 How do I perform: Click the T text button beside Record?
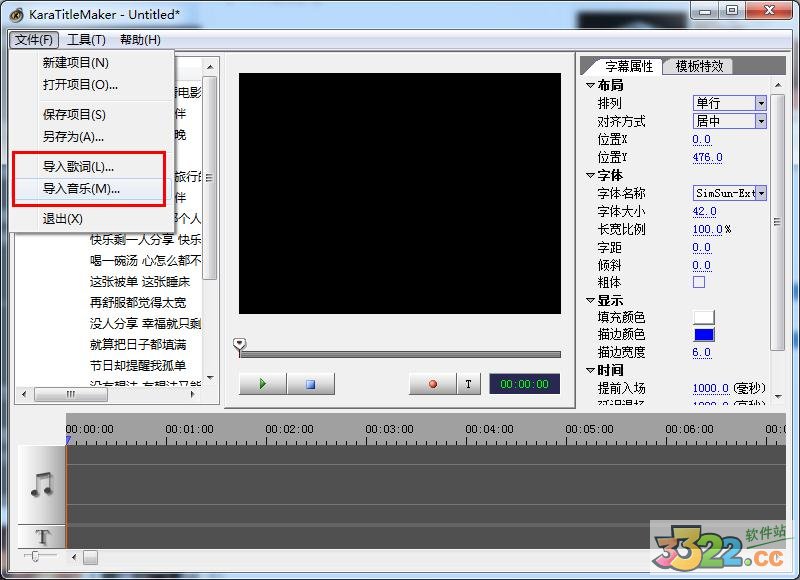468,384
